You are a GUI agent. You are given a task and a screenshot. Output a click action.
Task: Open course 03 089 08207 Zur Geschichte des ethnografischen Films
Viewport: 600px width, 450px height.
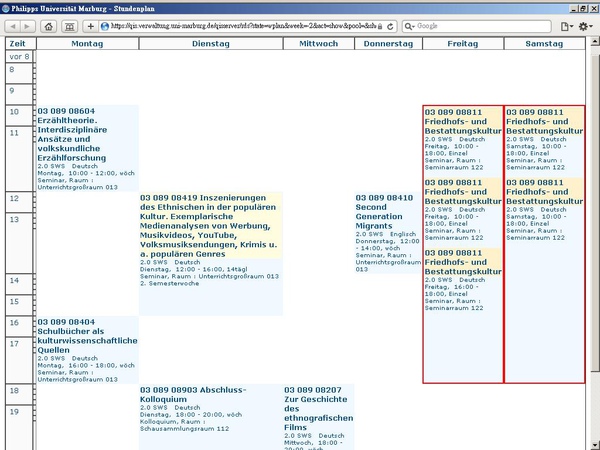(318, 409)
